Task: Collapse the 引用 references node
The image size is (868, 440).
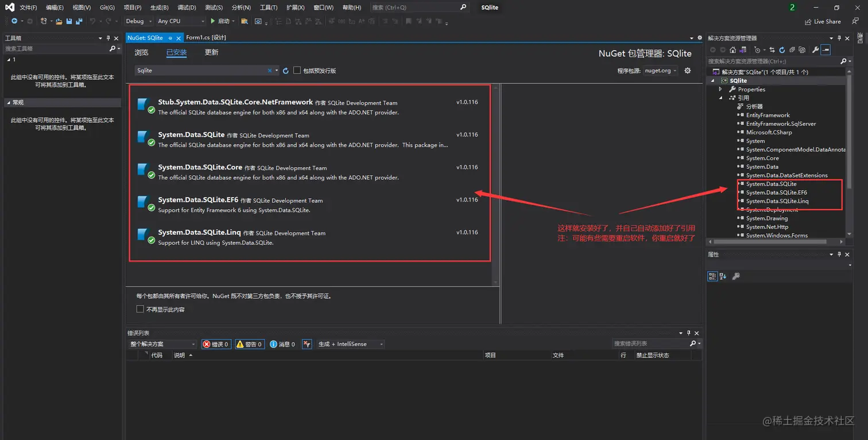Action: (720, 98)
